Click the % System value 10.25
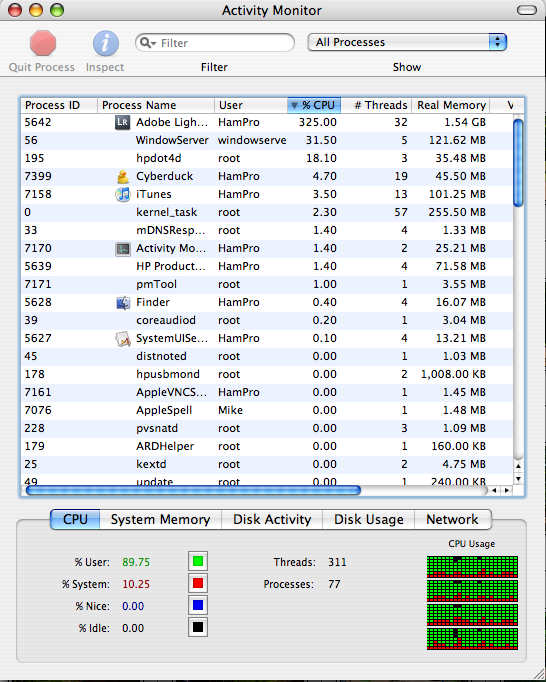The height and width of the screenshot is (682, 546). point(136,584)
